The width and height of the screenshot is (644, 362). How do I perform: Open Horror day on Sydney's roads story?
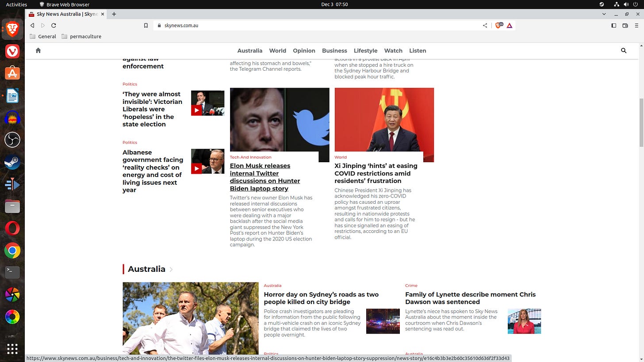(x=321, y=298)
